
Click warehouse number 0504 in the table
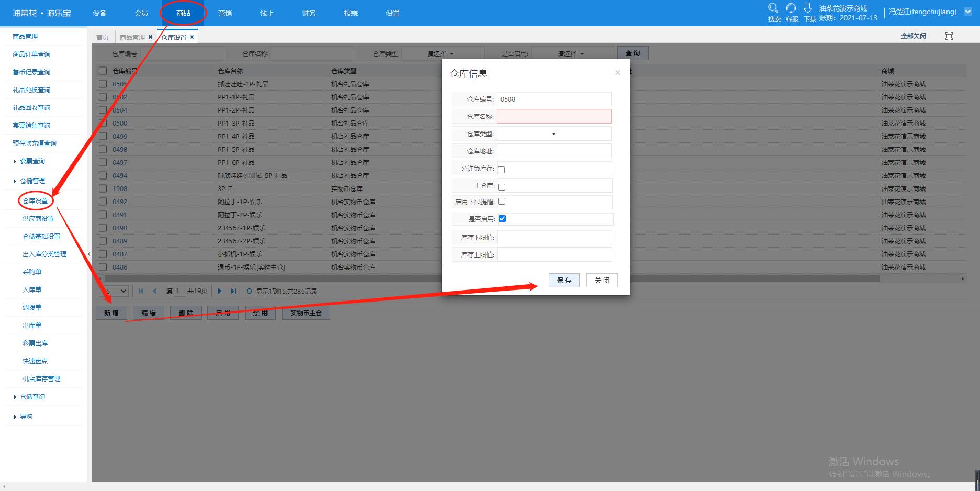[120, 110]
